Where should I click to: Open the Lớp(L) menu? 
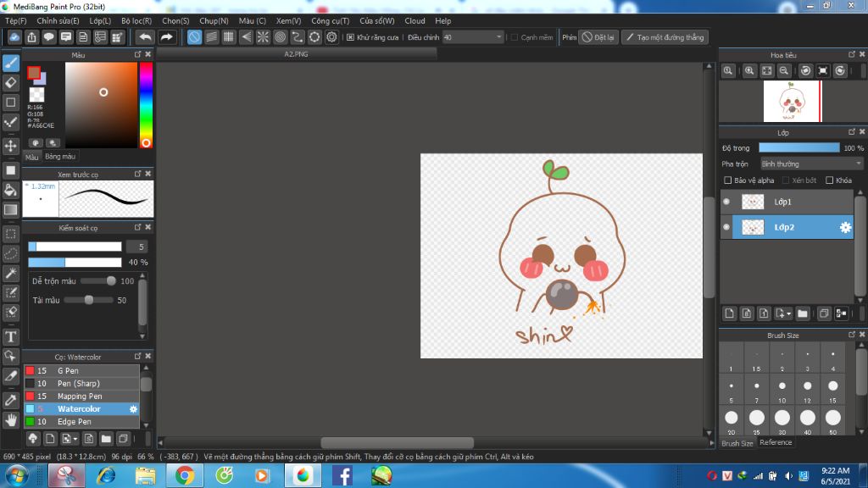(x=100, y=20)
